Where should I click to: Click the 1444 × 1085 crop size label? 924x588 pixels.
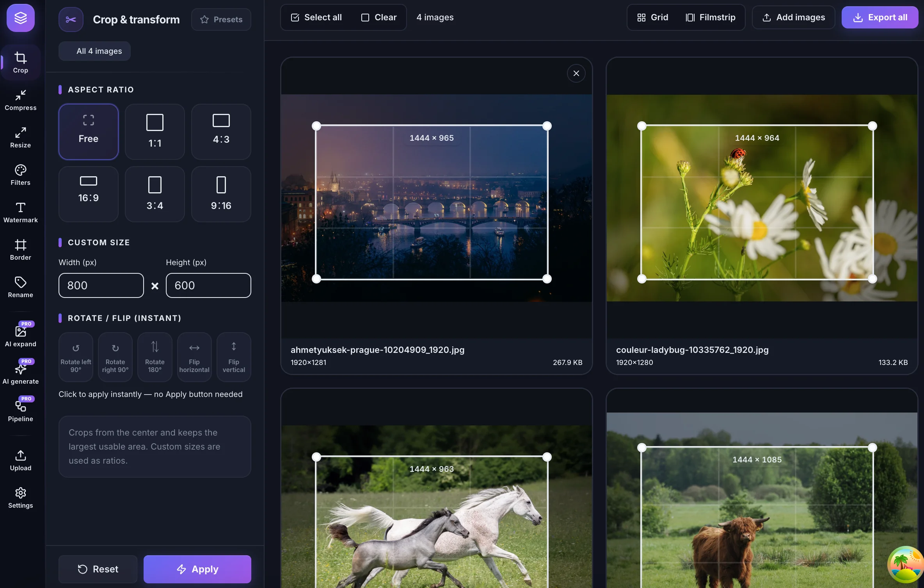point(757,460)
